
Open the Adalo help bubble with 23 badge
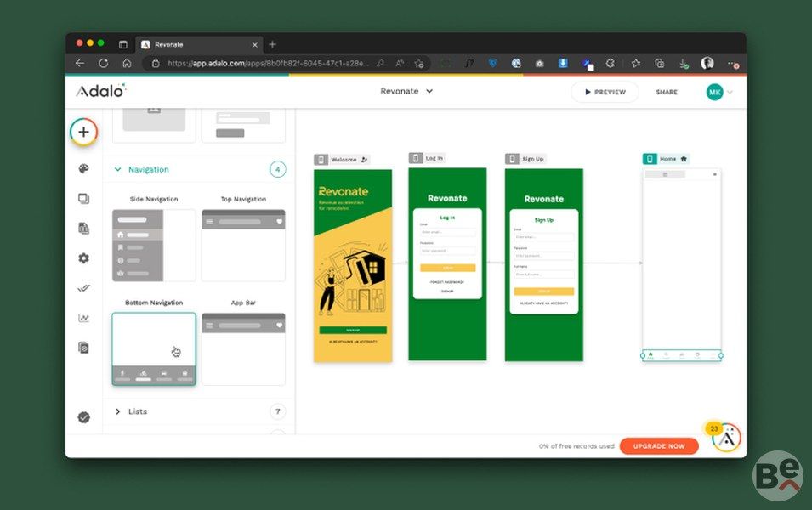click(x=727, y=438)
